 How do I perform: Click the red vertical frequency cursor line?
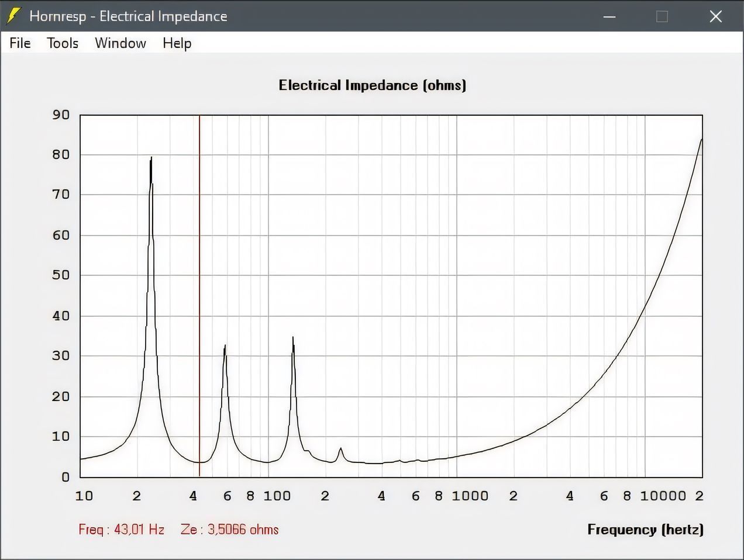click(199, 292)
